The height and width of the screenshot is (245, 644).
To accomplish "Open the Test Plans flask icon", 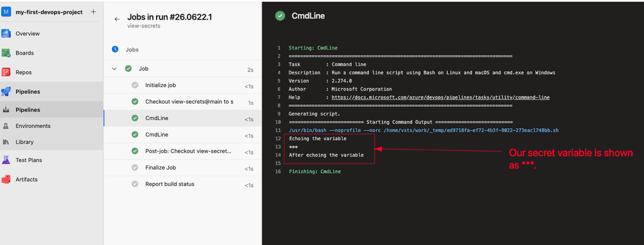I will (6, 160).
